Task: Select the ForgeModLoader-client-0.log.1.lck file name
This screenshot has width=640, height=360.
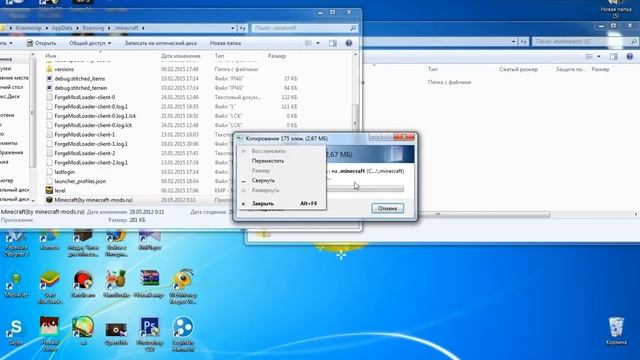Action: click(x=95, y=116)
